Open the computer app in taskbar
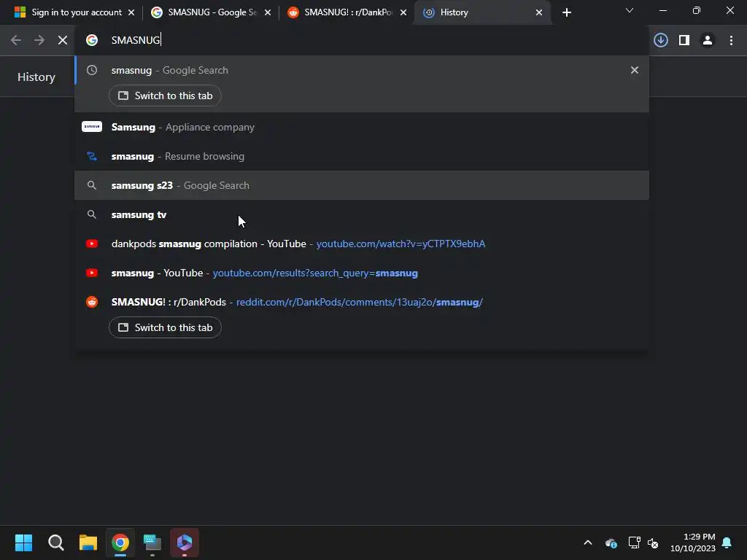Screen dimensions: 747x560 (152, 542)
